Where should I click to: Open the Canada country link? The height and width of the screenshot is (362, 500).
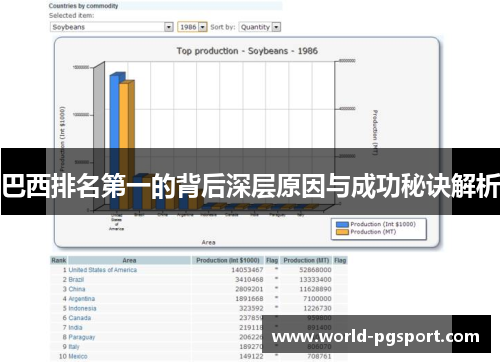click(x=80, y=318)
